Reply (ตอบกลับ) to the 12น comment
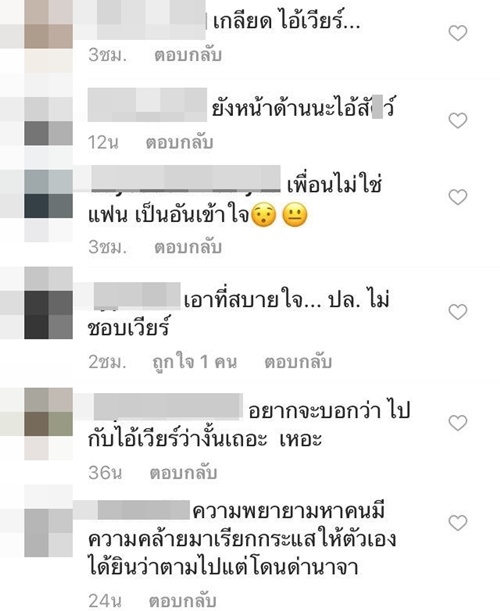 pyautogui.click(x=179, y=143)
